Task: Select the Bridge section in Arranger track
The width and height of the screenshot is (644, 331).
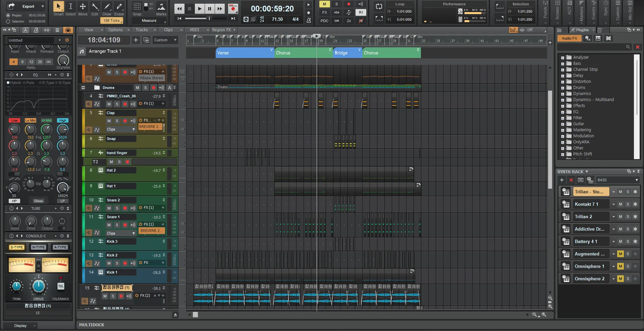Action: coord(347,53)
